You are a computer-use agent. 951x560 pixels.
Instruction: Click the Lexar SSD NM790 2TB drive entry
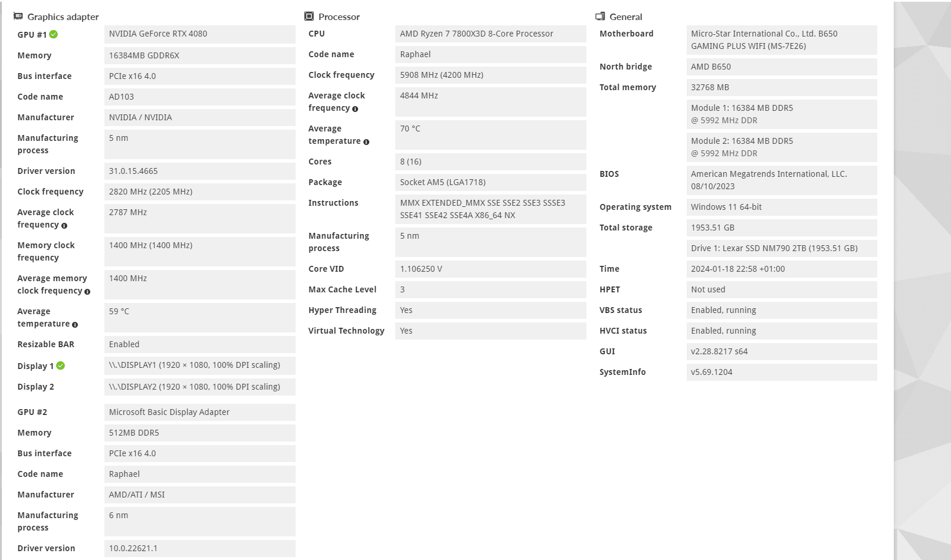(x=782, y=248)
